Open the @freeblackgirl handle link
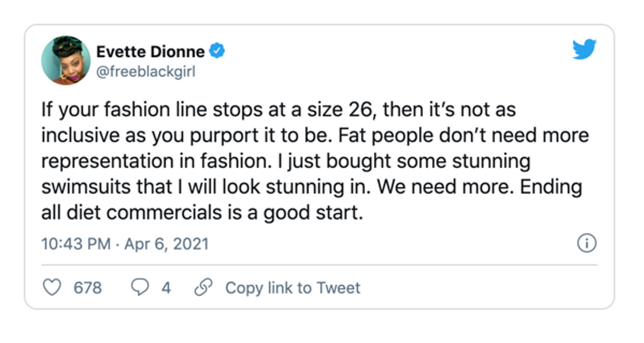644x343 pixels. pyautogui.click(x=146, y=72)
